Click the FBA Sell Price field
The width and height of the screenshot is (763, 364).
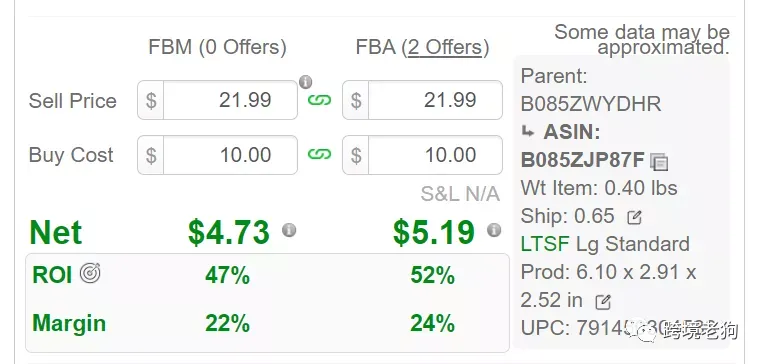[x=422, y=100]
